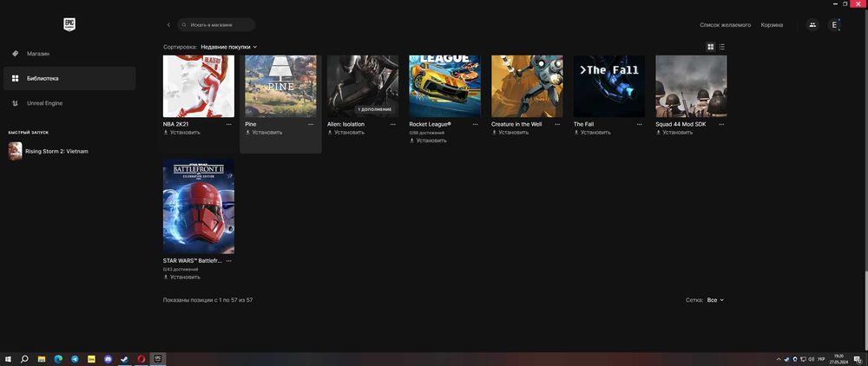Open Telegram from the taskbar
The width and height of the screenshot is (868, 366).
[75, 359]
